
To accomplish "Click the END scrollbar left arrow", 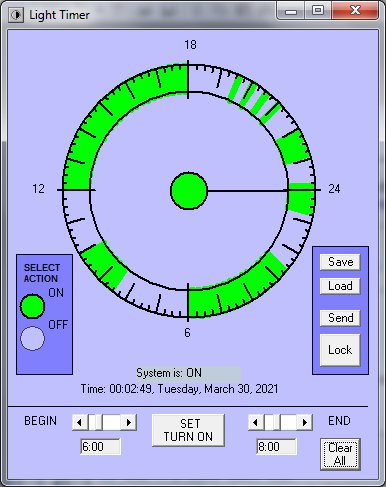I will (x=256, y=423).
